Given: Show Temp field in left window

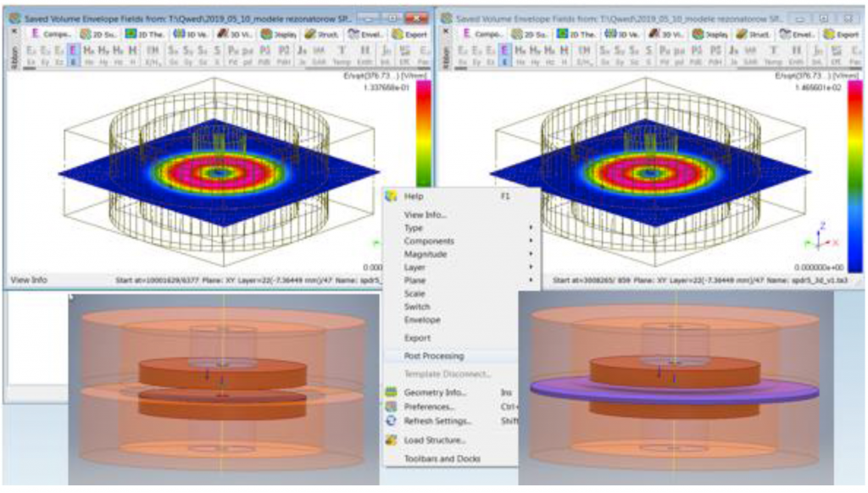Looking at the screenshot, I should coord(342,55).
